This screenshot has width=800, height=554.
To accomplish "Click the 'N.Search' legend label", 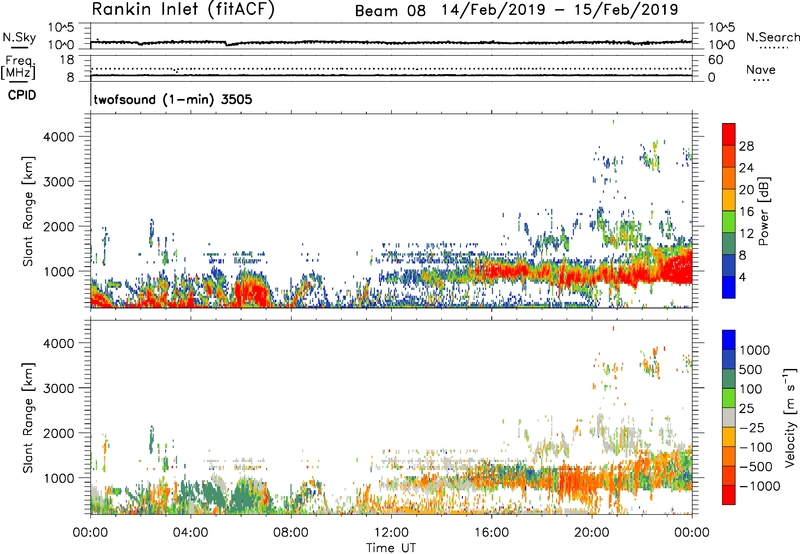I will pyautogui.click(x=772, y=37).
